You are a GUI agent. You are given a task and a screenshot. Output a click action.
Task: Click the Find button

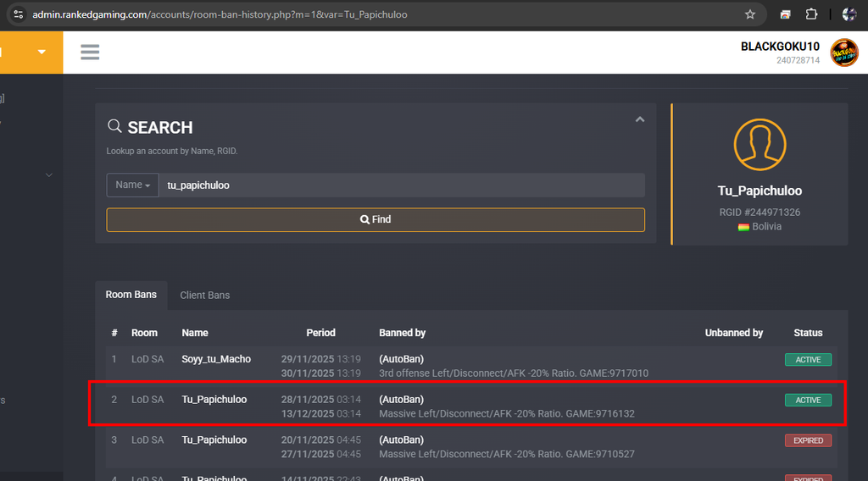376,219
